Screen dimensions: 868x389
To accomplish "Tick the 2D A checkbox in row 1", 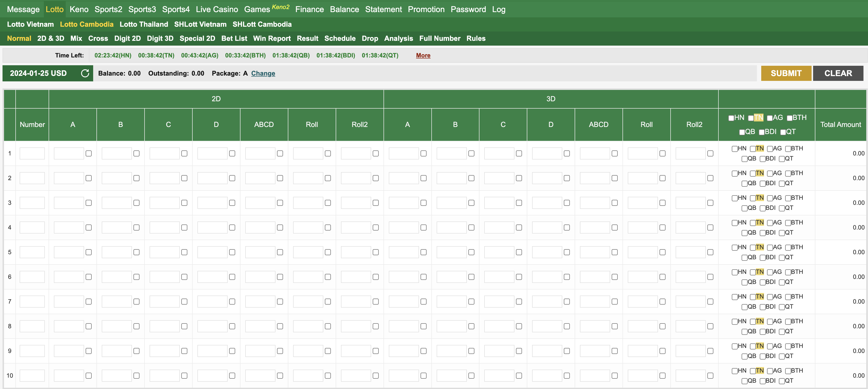I will (88, 153).
